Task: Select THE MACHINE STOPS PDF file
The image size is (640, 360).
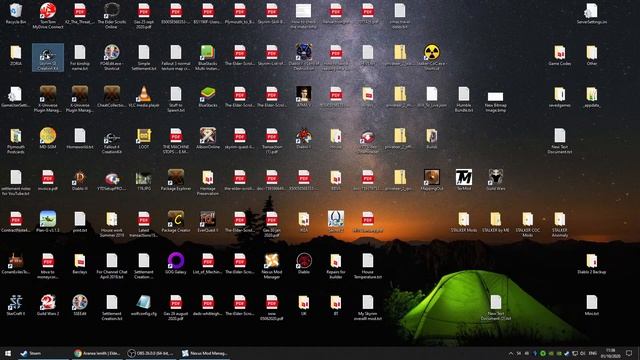Action: (176, 141)
